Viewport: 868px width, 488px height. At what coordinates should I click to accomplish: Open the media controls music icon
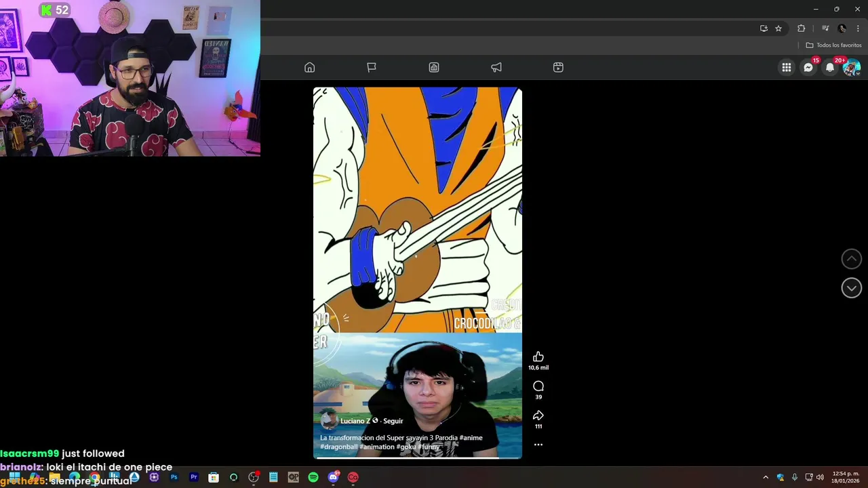pyautogui.click(x=825, y=28)
